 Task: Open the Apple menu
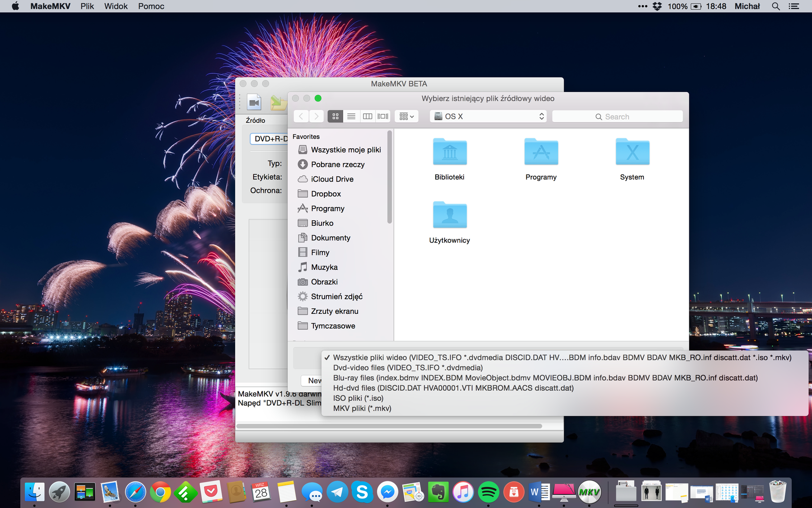pyautogui.click(x=15, y=6)
